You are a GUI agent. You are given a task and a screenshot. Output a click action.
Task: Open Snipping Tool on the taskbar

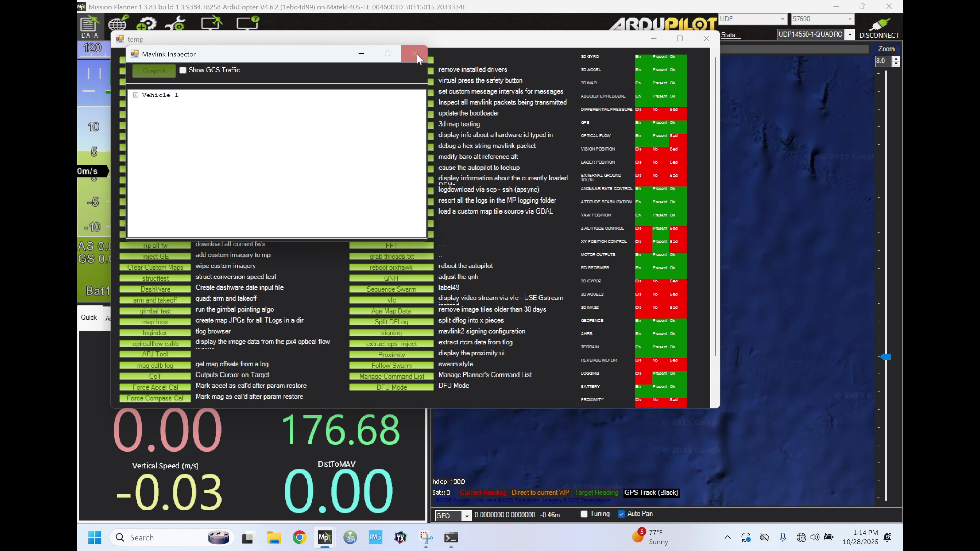(x=426, y=537)
